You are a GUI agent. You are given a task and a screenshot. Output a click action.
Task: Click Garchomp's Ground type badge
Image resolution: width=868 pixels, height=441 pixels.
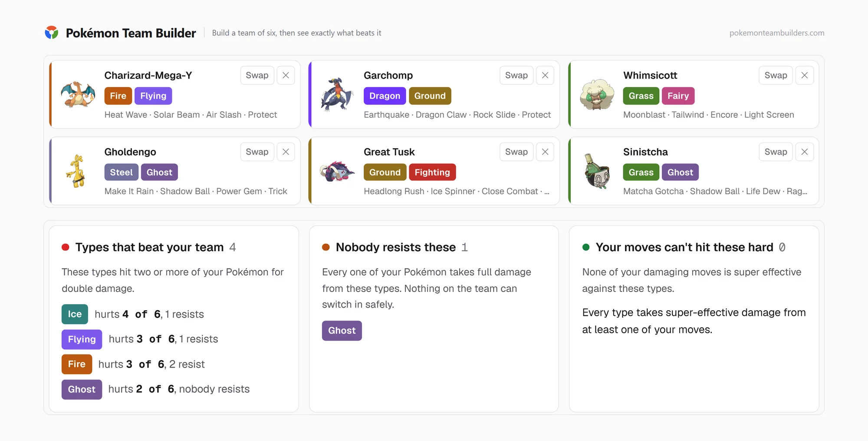pos(430,96)
